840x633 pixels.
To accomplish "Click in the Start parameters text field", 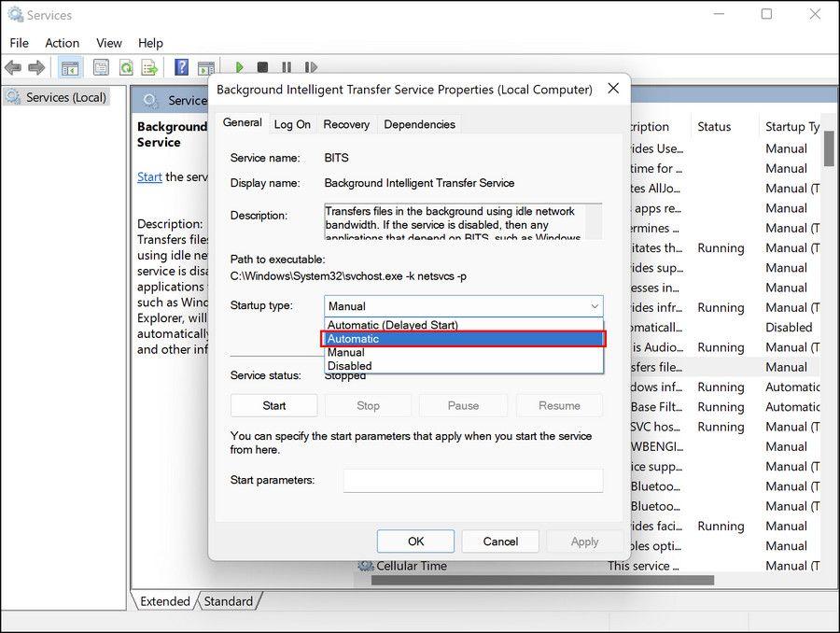I will 472,480.
